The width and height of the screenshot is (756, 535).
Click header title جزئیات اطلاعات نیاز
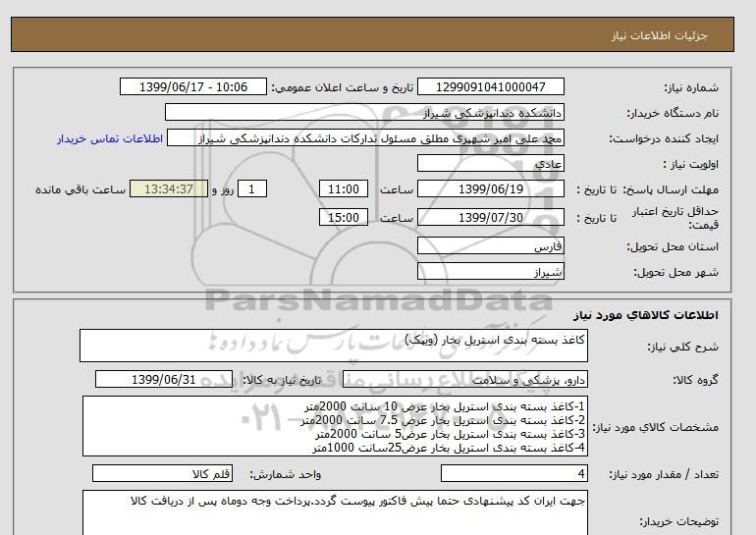pyautogui.click(x=660, y=35)
